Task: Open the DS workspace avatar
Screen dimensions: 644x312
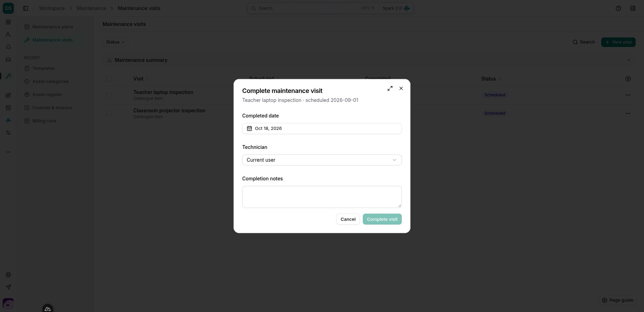Action: [x=8, y=8]
